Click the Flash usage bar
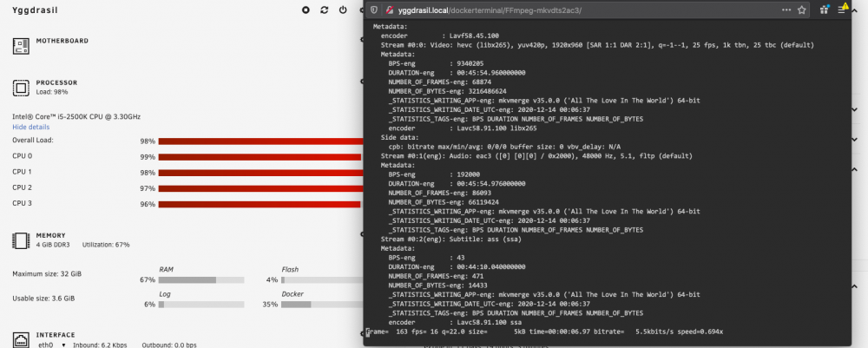This screenshot has width=868, height=348. click(x=324, y=280)
